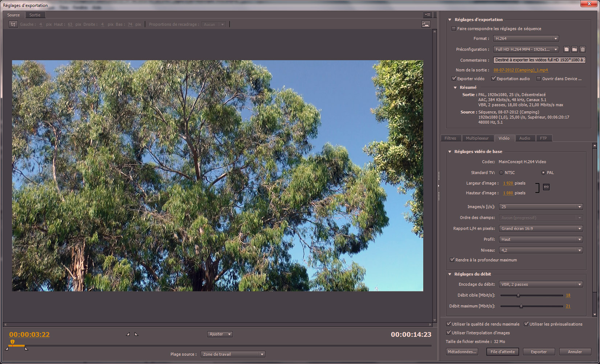Click the Exporter button

(x=539, y=352)
